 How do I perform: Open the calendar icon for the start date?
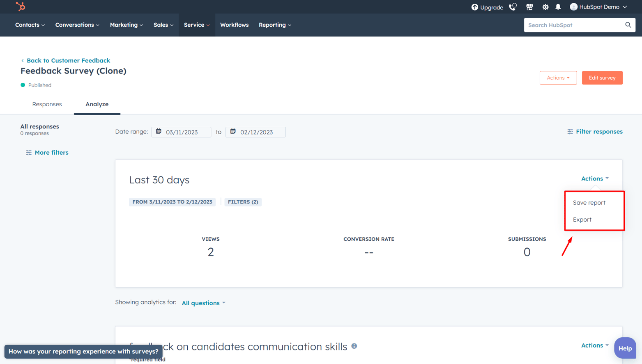pos(159,132)
